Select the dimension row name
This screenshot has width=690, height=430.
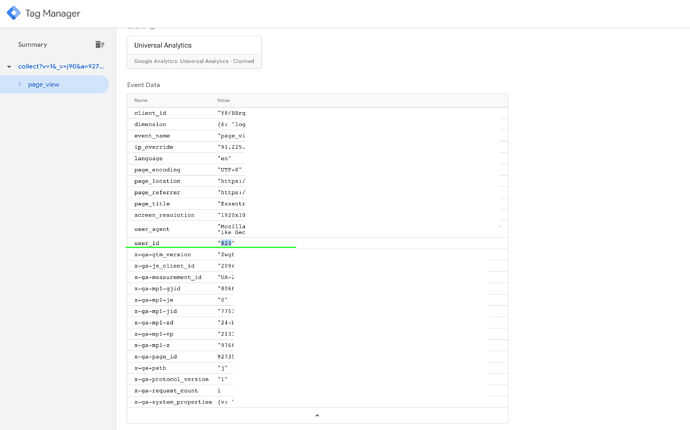tap(150, 125)
